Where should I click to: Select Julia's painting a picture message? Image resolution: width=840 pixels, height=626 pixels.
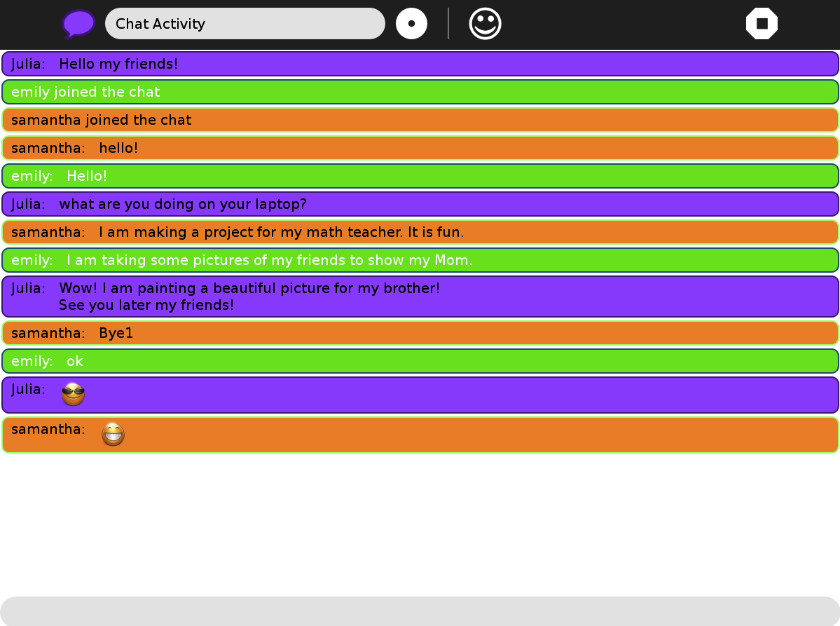click(x=249, y=296)
